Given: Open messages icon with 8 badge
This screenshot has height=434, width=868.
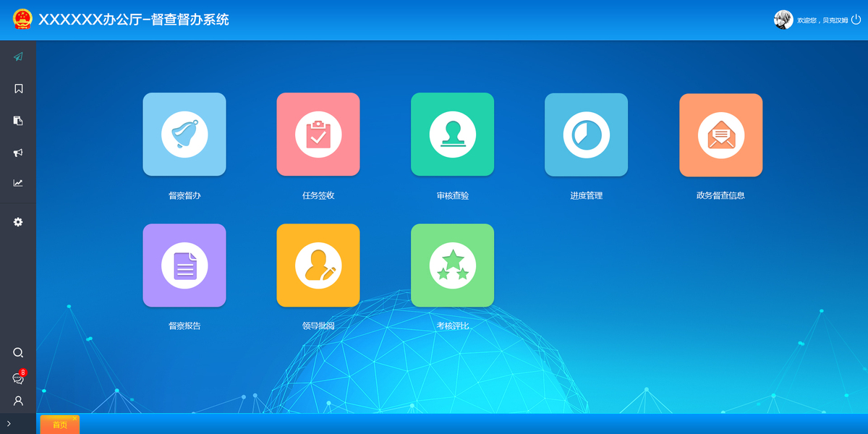Looking at the screenshot, I should click(19, 378).
